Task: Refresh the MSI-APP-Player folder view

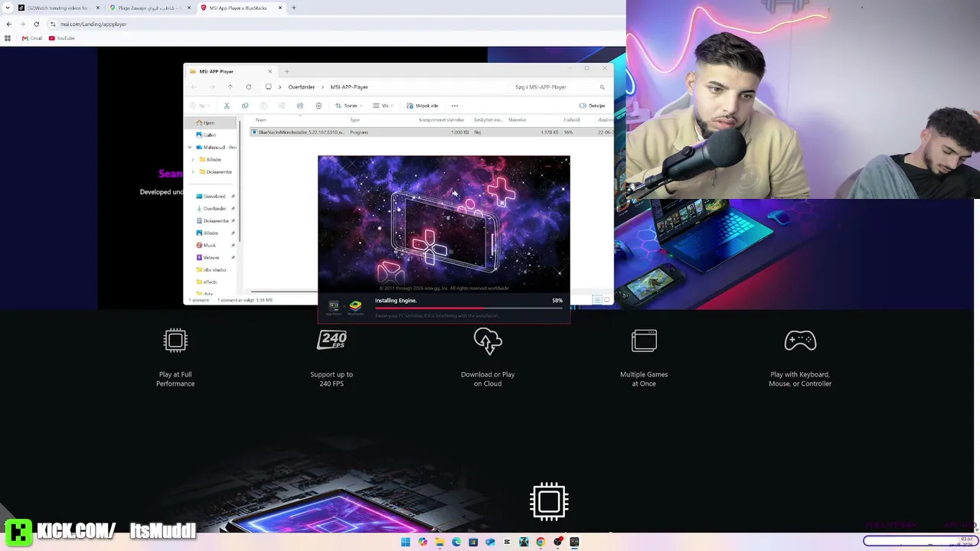Action: point(248,87)
